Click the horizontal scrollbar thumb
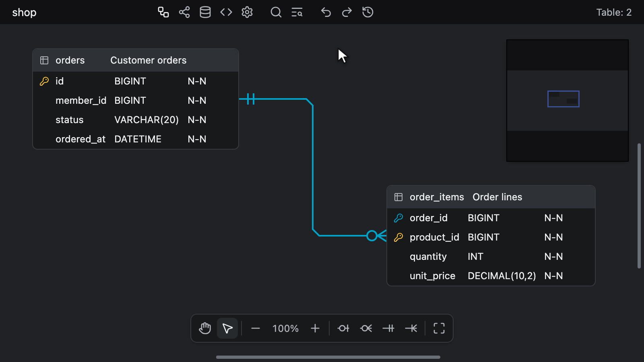The width and height of the screenshot is (644, 362). [328, 357]
